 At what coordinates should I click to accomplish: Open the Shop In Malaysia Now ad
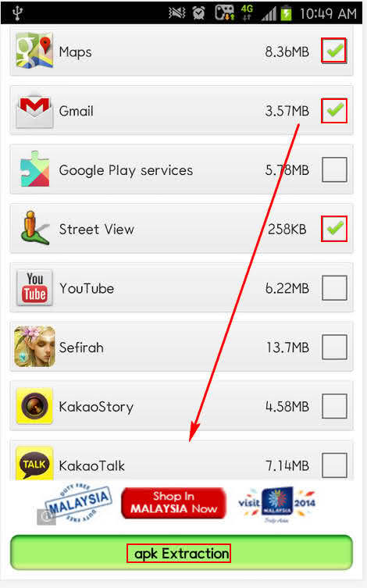point(174,503)
